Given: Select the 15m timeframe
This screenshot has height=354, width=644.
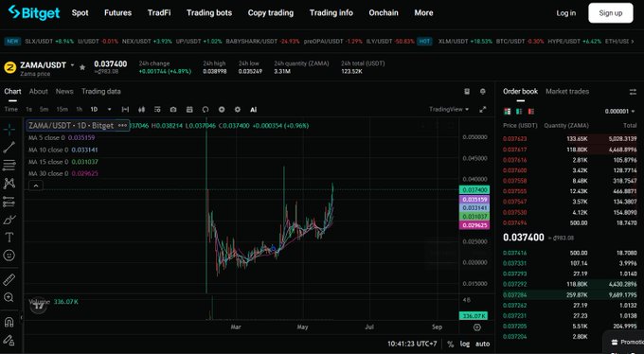Looking at the screenshot, I should (62, 109).
